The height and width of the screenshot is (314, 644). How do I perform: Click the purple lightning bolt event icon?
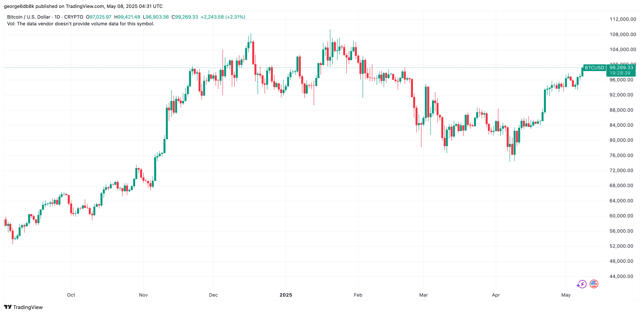tap(582, 284)
